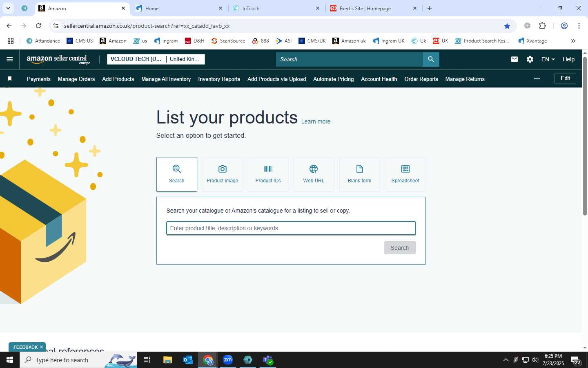Open File Explorer from the taskbar
Image resolution: width=588 pixels, height=368 pixels.
(168, 360)
